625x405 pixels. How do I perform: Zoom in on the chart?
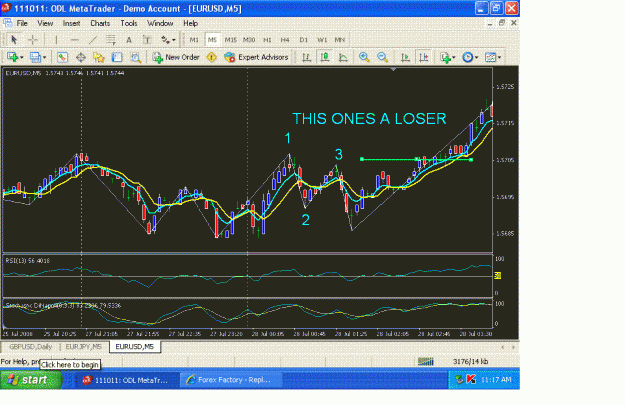click(364, 57)
